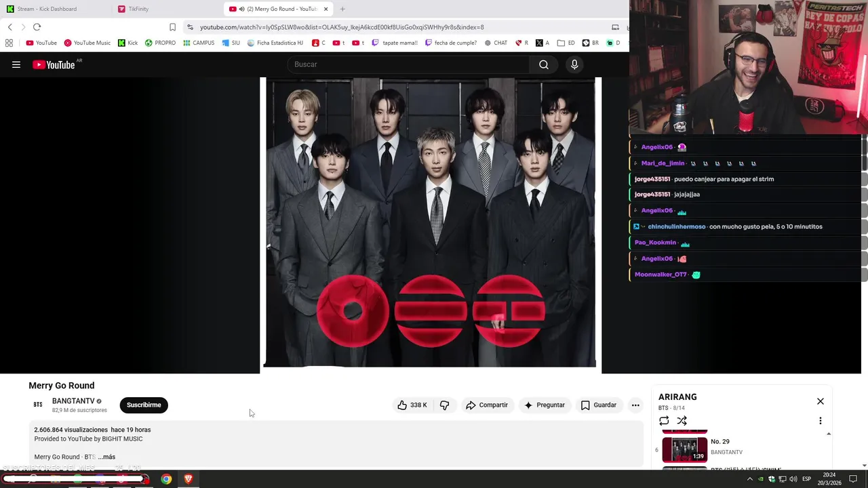Click the BTS channel avatar
The image size is (868, 488).
38,405
